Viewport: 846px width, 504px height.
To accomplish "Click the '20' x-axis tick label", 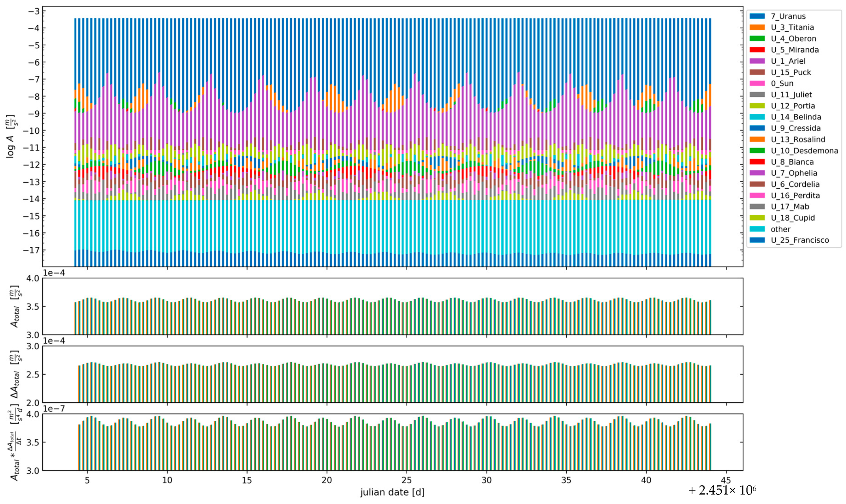I will [327, 480].
